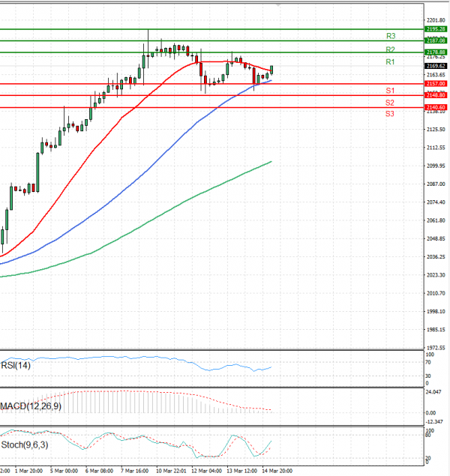Click the 10 Mar 22:01 time label
Viewport: 450px width, 476px height.
click(x=171, y=471)
